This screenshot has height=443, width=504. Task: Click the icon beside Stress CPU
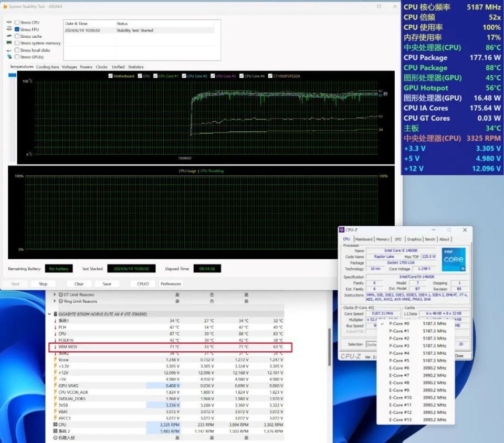[9, 22]
